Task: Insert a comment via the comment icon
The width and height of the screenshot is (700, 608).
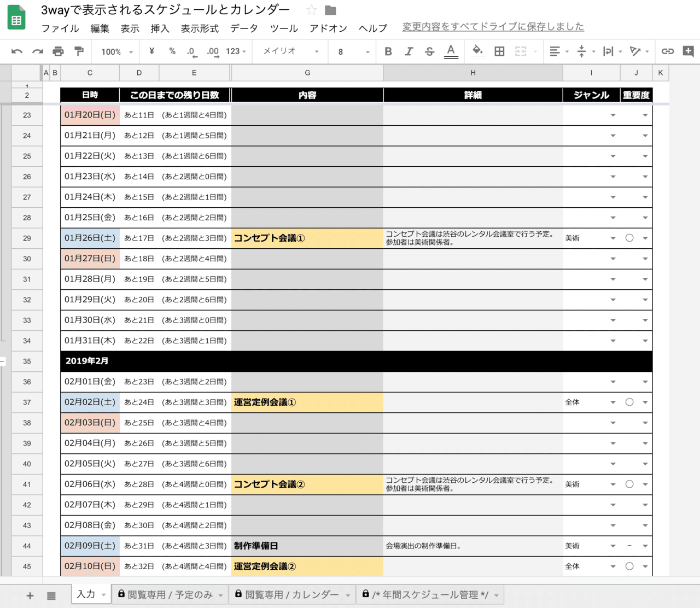Action: (x=687, y=51)
